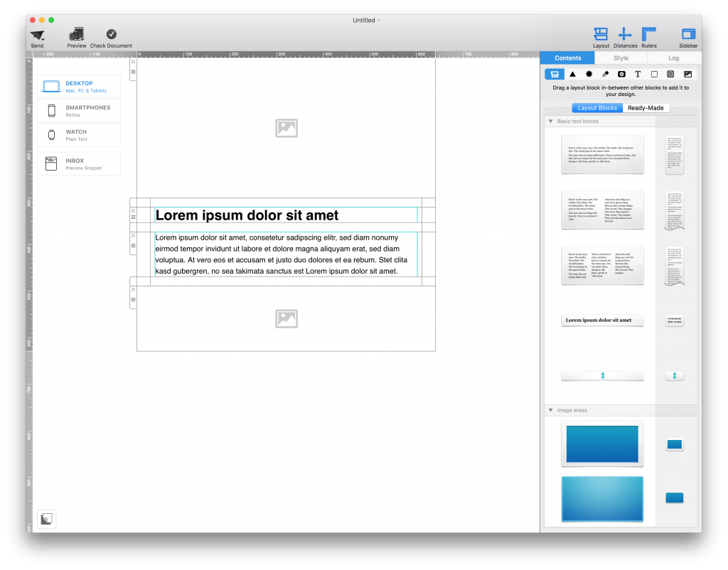Image resolution: width=728 pixels, height=570 pixels.
Task: Select the small mobile spacer block thumbnail
Action: [x=674, y=375]
